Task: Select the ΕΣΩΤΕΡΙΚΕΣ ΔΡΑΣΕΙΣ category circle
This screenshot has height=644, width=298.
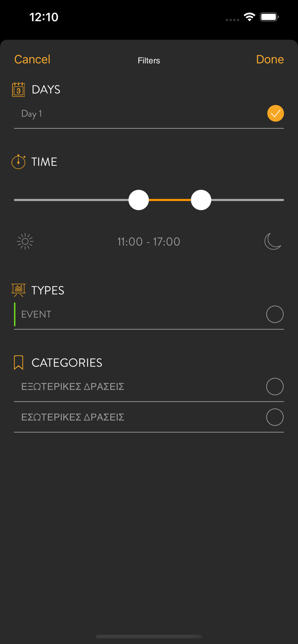Action: click(275, 417)
